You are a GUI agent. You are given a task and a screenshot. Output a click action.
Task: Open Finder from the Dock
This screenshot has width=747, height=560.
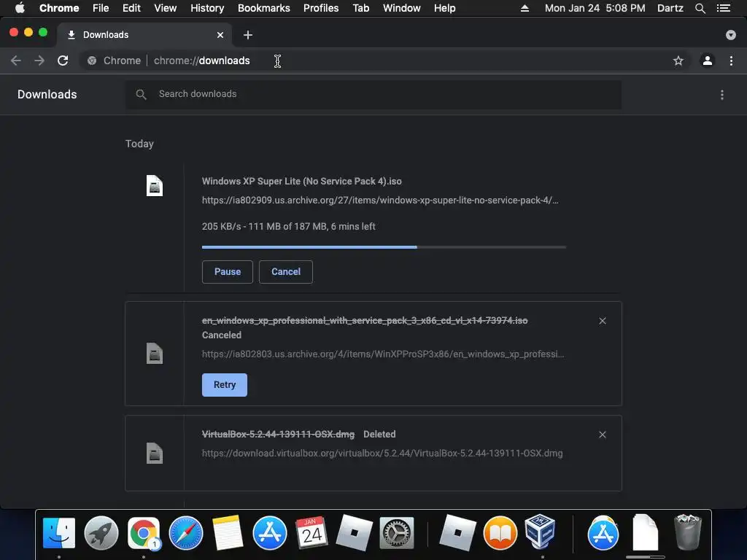tap(59, 533)
